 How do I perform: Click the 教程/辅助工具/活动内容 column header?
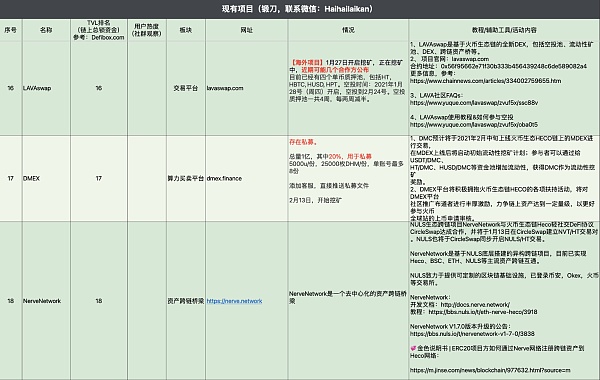pos(504,30)
